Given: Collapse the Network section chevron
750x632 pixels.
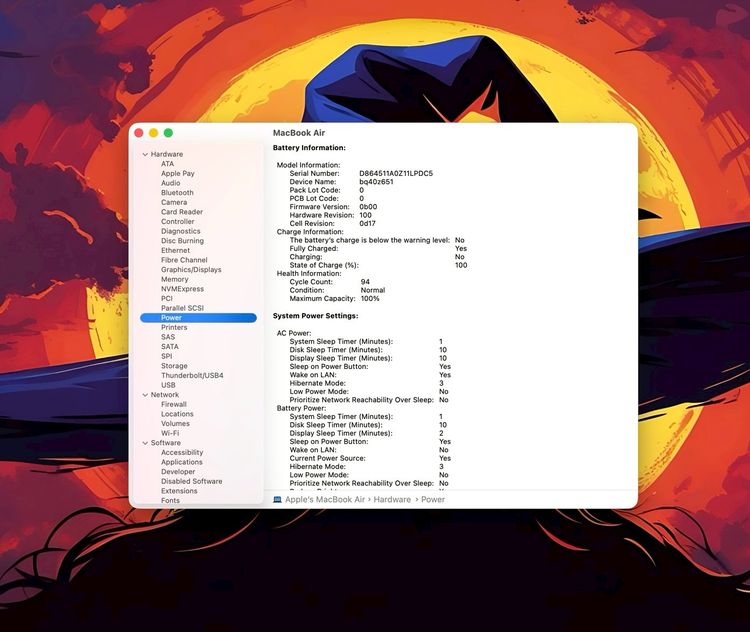Looking at the screenshot, I should click(145, 395).
